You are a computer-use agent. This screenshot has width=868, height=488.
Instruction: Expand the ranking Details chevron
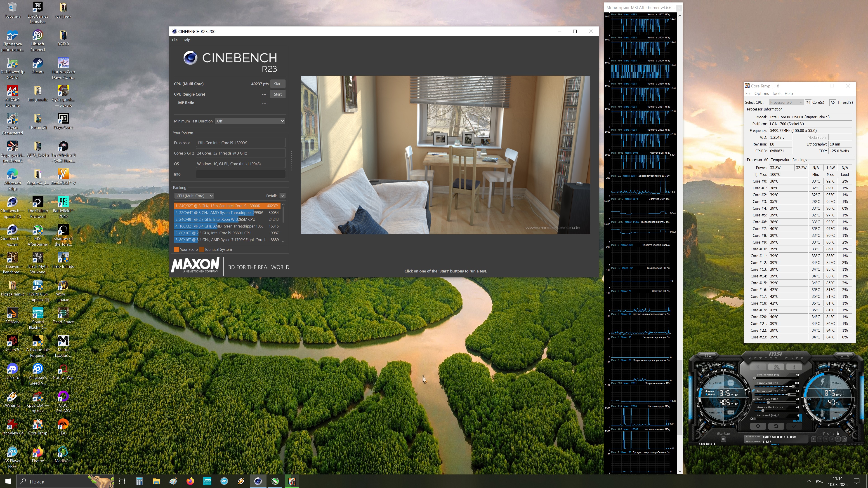point(282,196)
